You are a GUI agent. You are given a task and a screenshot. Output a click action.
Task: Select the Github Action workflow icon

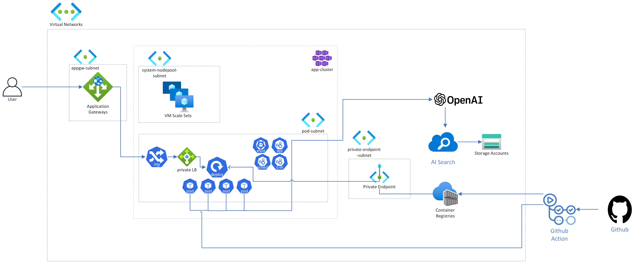(x=559, y=209)
